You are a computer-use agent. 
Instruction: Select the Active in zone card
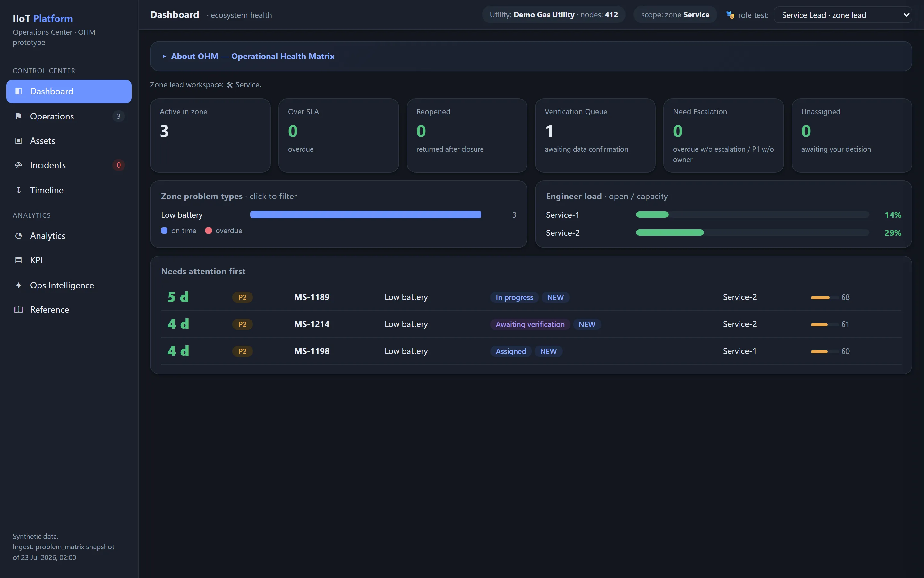pos(210,135)
